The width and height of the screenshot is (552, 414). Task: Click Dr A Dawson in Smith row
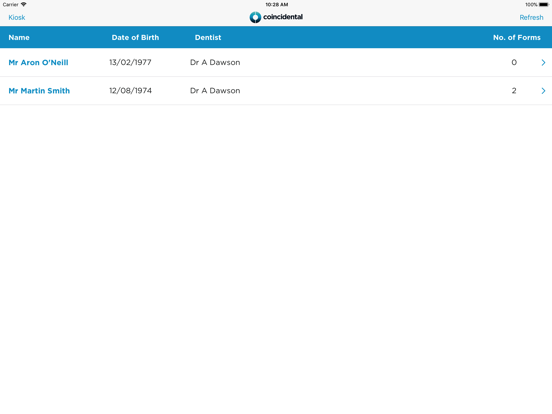tap(215, 90)
